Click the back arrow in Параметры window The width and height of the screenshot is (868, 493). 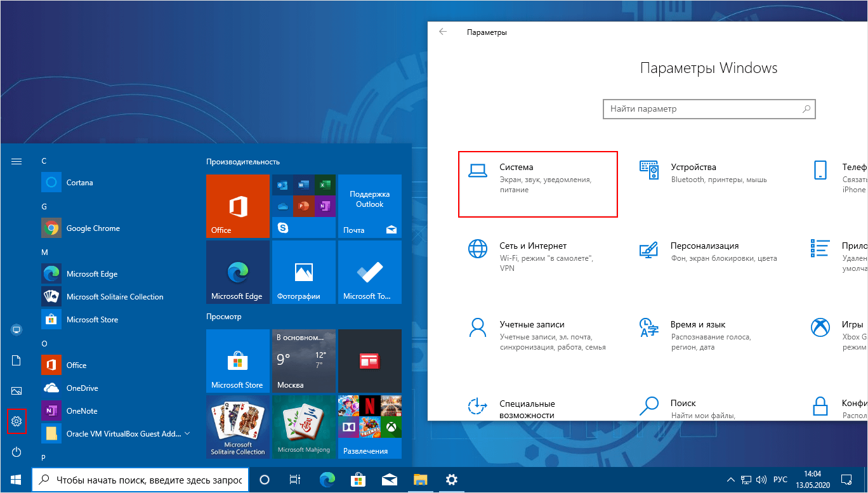pos(443,32)
